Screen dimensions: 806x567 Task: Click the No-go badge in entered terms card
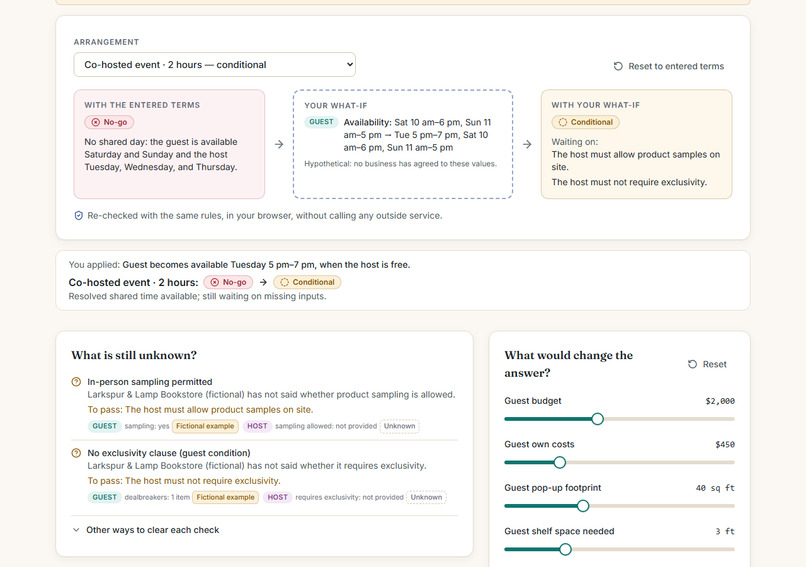(x=109, y=122)
